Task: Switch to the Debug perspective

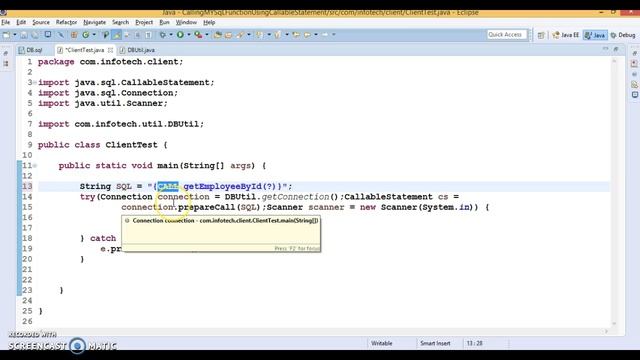Action: coord(623,36)
